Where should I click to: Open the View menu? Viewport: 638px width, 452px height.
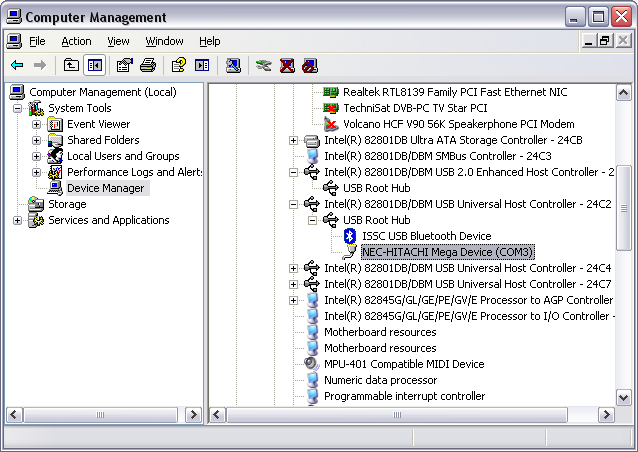(118, 41)
